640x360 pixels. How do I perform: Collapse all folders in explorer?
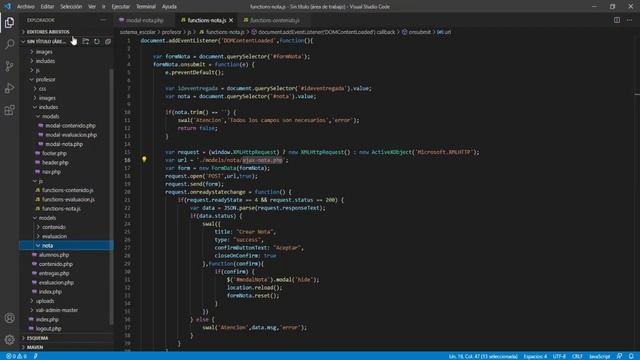(x=108, y=42)
